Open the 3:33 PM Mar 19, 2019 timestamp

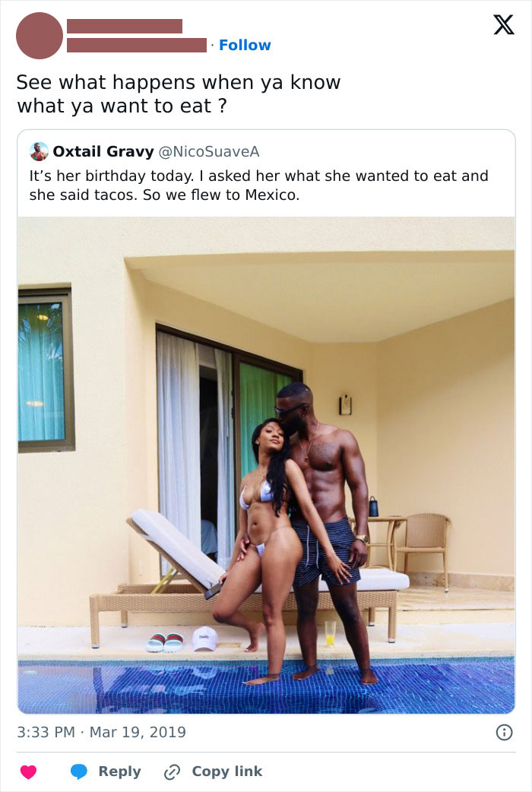102,732
